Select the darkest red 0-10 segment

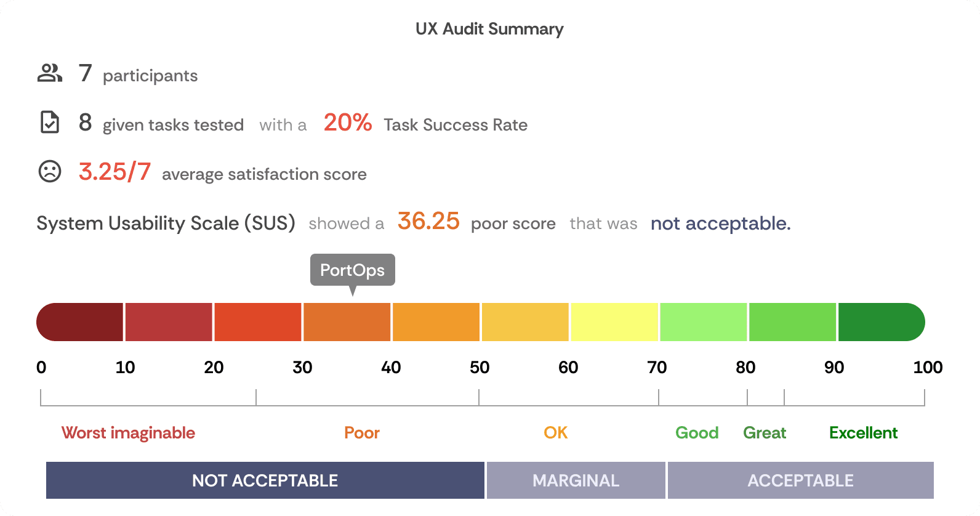click(80, 322)
